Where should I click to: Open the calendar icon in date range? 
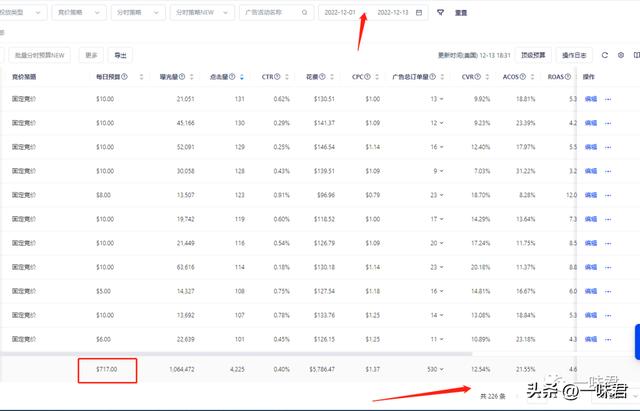[x=419, y=13]
